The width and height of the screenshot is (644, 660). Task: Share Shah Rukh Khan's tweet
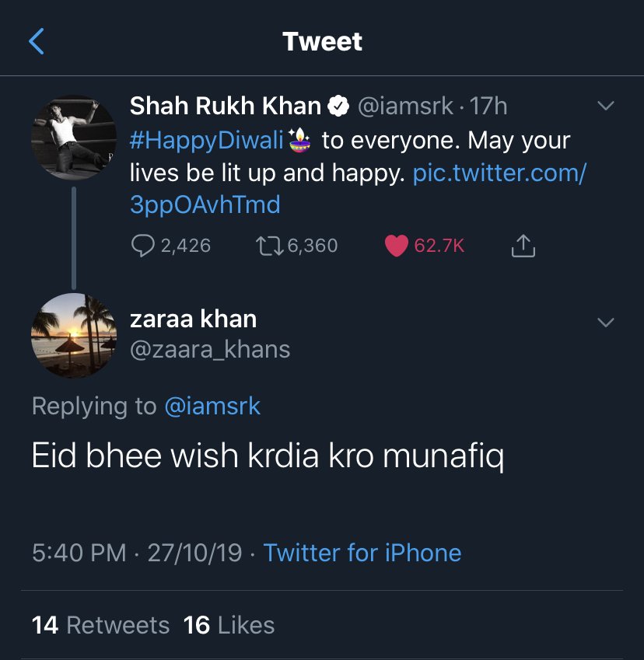[x=523, y=246]
